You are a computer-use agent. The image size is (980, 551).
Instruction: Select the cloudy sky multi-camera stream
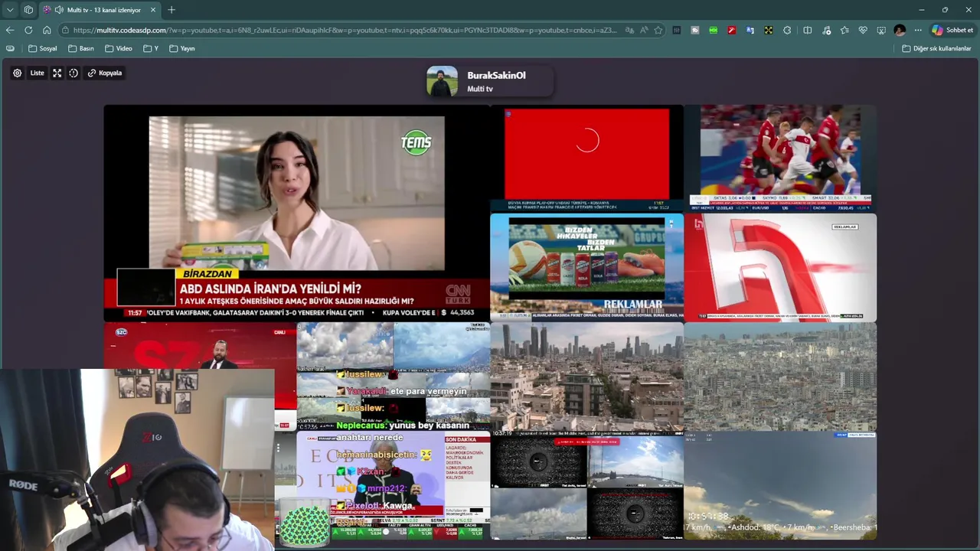[x=393, y=377]
